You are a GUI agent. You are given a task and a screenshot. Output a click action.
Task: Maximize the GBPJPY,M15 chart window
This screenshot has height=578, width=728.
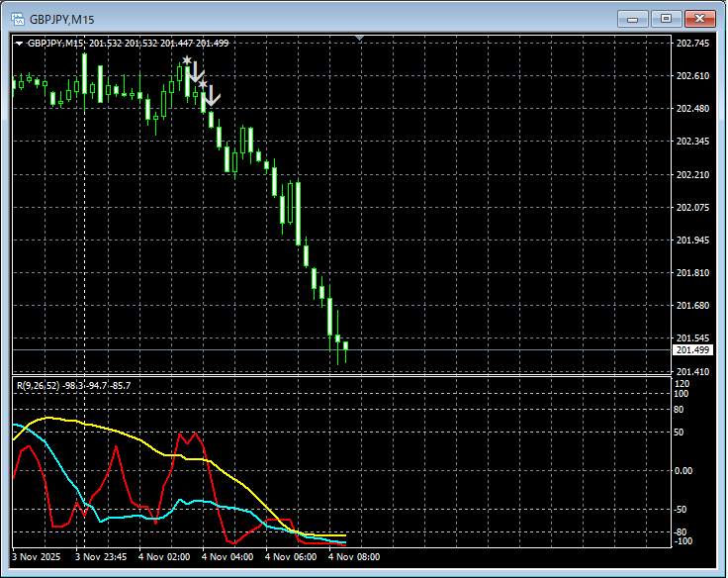[x=666, y=18]
